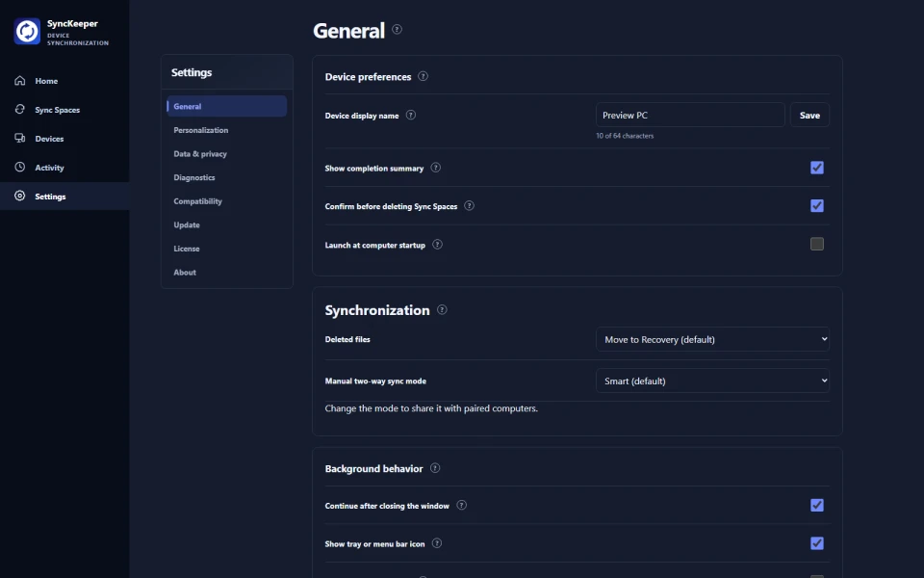
Task: Open Activity page
Action: point(64,168)
